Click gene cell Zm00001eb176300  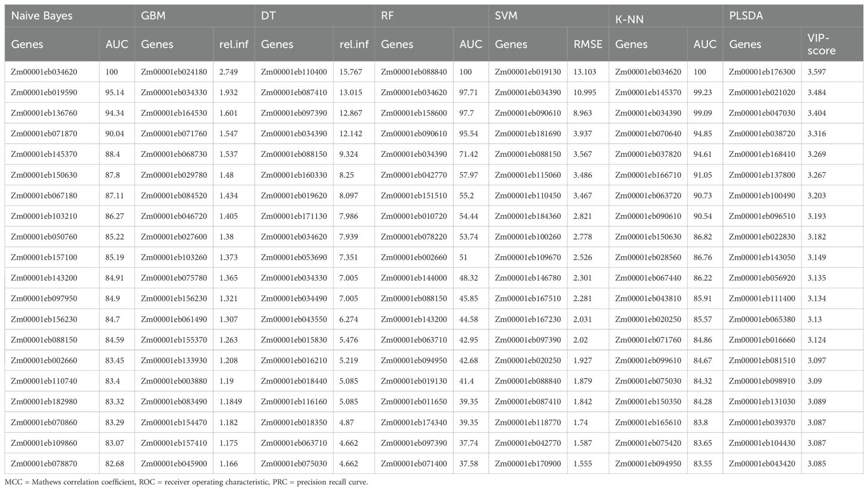(762, 72)
